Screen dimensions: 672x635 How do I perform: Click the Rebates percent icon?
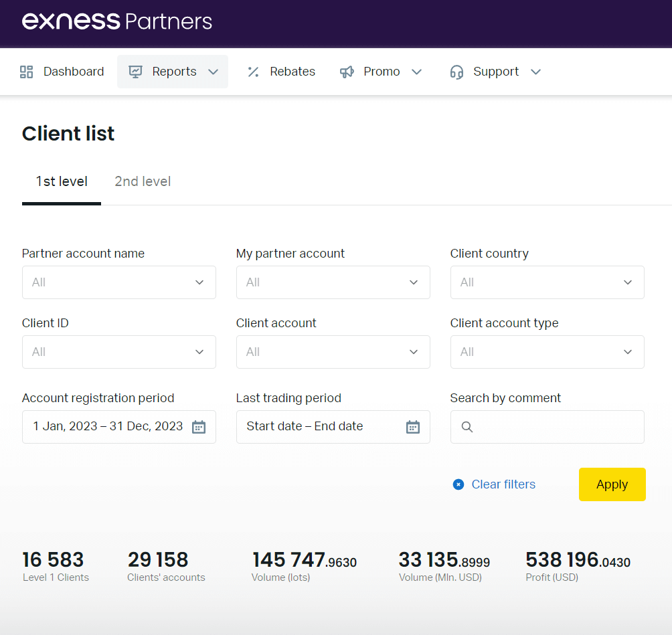[x=253, y=72]
